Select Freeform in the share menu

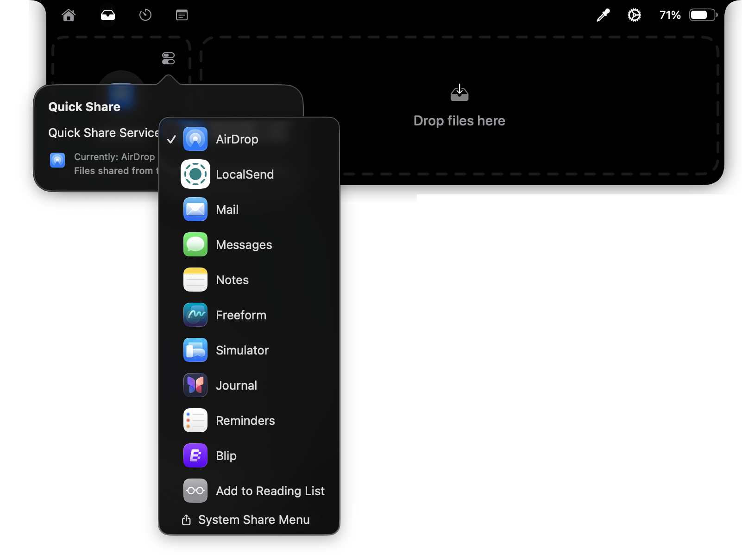coord(249,315)
